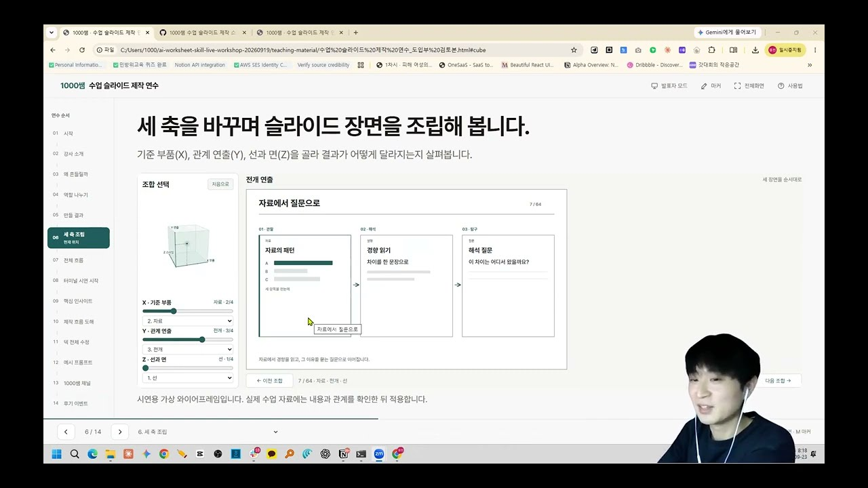Click the Y 관계 연출 slider track
Screen dimensions: 868x488
click(x=188, y=340)
